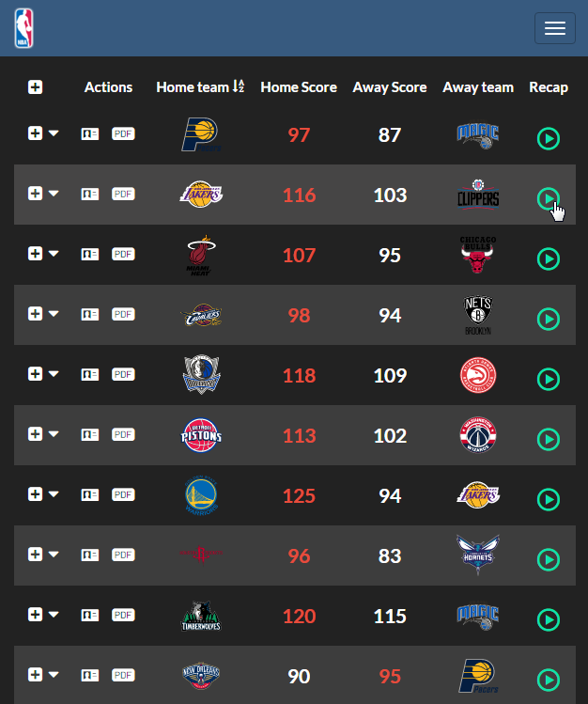Download the PDF for the Heat vs Bulls game

pos(123,254)
